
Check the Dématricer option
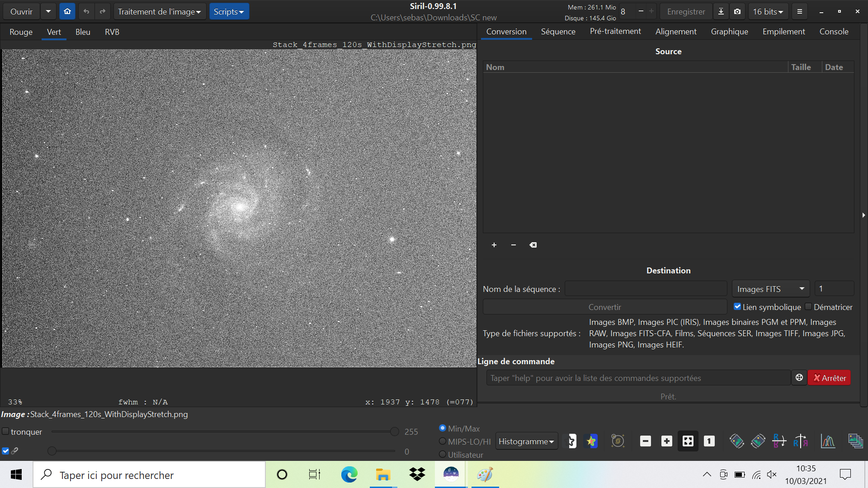click(x=808, y=307)
